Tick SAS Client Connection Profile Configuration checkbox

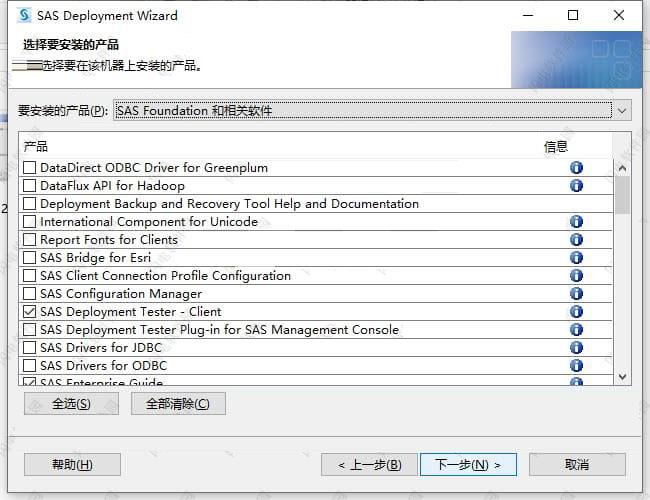29,275
